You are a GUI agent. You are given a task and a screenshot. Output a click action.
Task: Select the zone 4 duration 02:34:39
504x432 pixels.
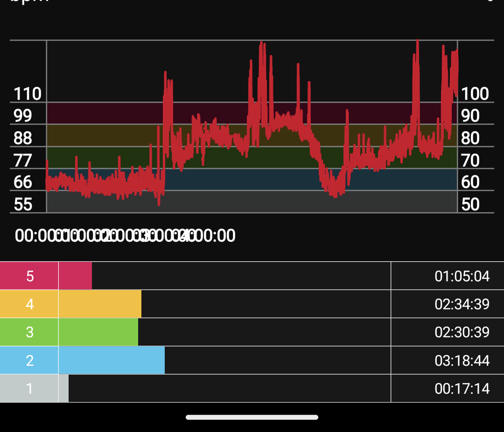[x=462, y=304]
